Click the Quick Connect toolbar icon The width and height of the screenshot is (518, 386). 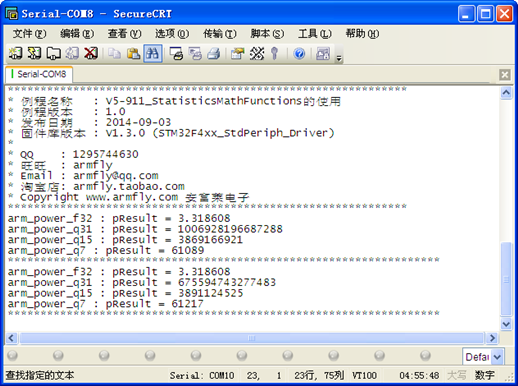tap(34, 53)
